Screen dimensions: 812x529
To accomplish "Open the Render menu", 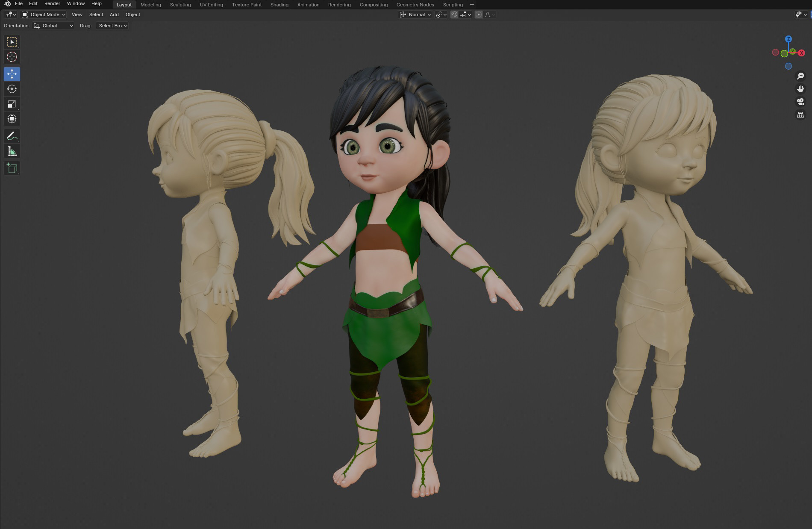I will pyautogui.click(x=52, y=3).
